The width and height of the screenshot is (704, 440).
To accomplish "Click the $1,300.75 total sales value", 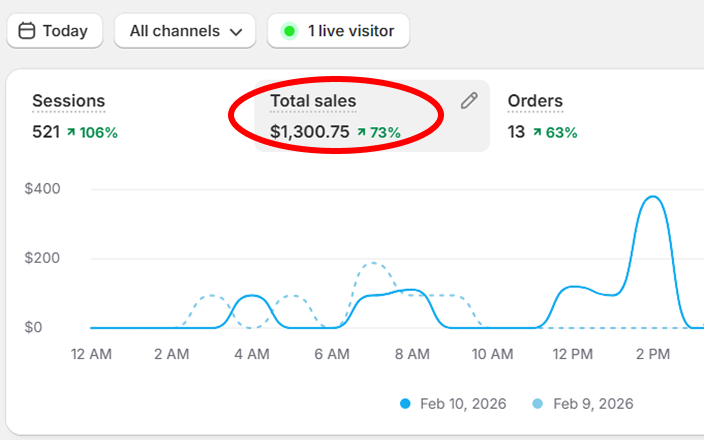I will coord(309,132).
